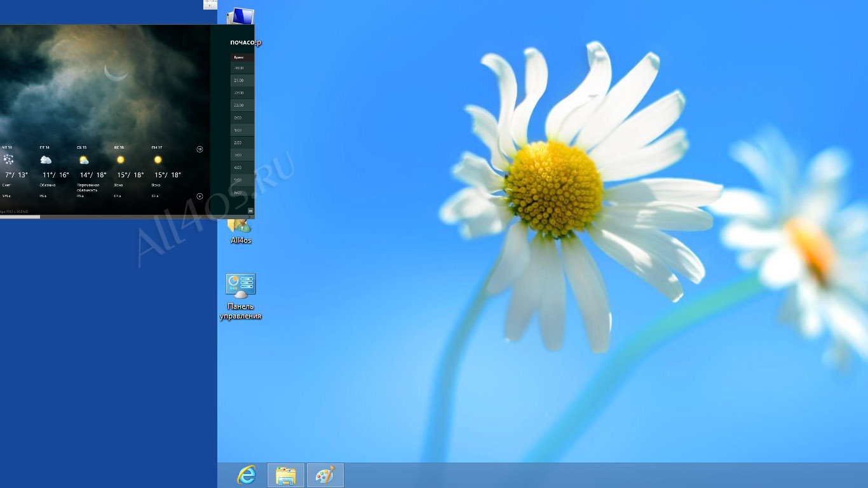Click the zoom-out minus button in weather app
This screenshot has height=488, width=868.
[250, 210]
